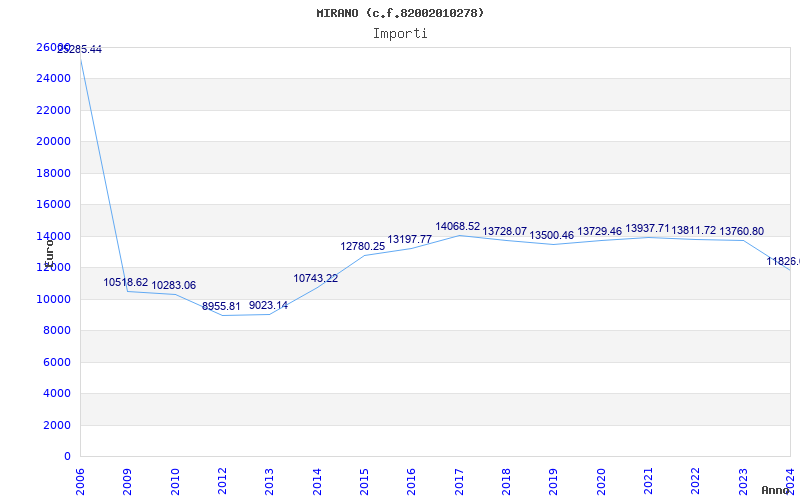The width and height of the screenshot is (800, 500).
Task: Click the y-axis value 0
Action: click(x=67, y=456)
